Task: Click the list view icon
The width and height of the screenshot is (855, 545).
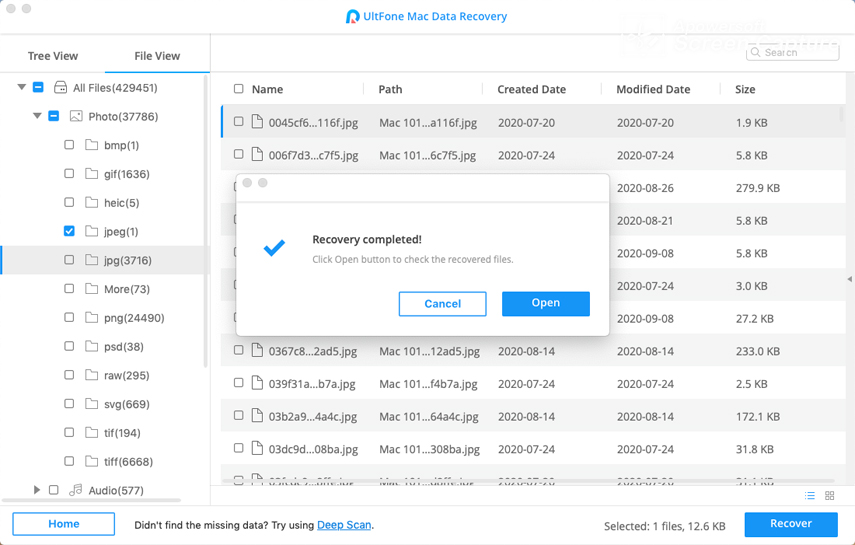Action: point(810,496)
